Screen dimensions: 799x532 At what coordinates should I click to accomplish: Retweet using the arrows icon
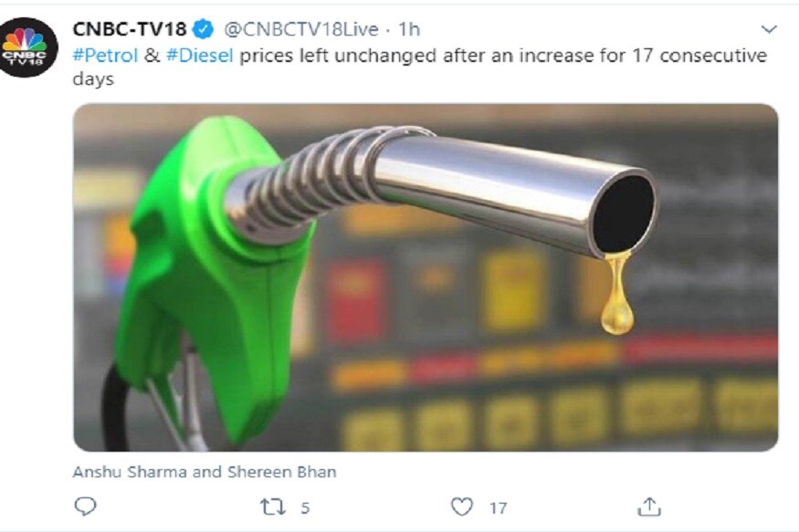coord(273,507)
